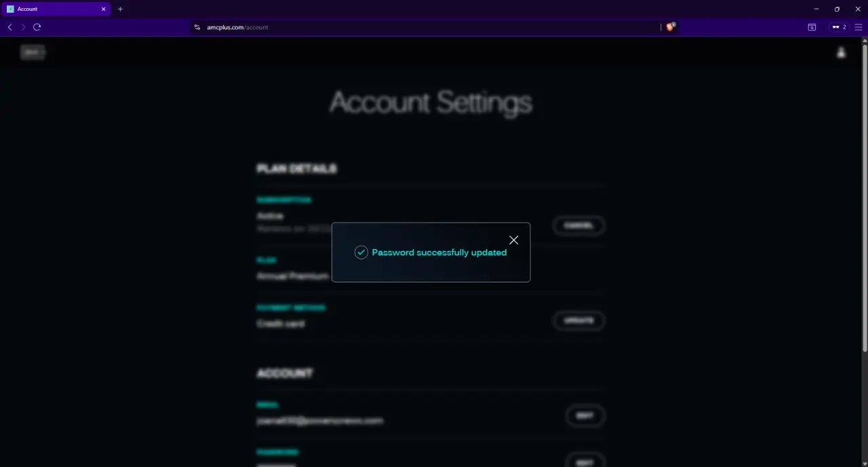This screenshot has width=868, height=467.
Task: Click the Edit button next to password
Action: (585, 462)
